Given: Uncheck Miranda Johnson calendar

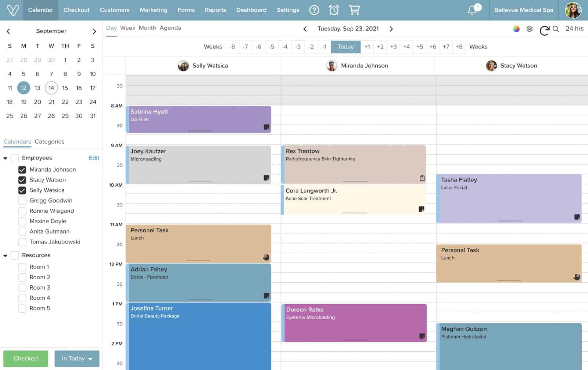Looking at the screenshot, I should (x=22, y=170).
